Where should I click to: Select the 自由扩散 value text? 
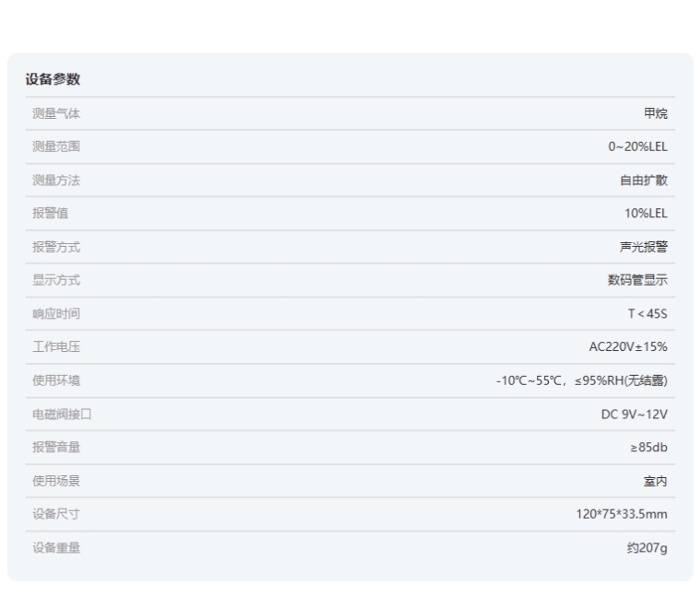pyautogui.click(x=643, y=180)
